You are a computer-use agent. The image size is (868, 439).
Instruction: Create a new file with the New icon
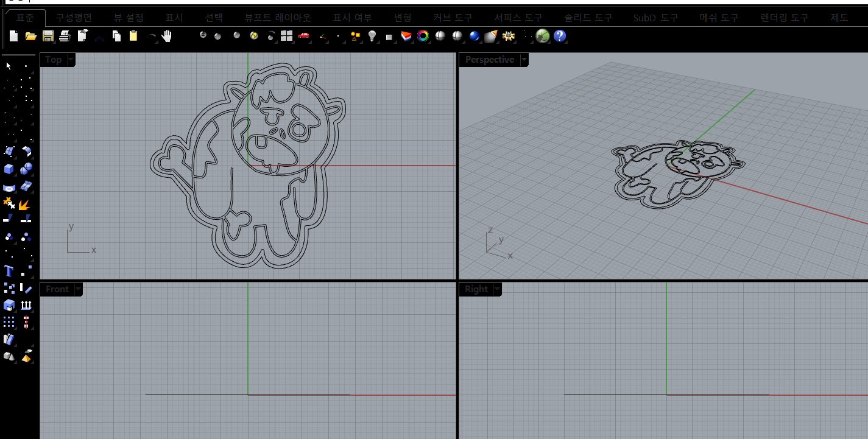(13, 37)
